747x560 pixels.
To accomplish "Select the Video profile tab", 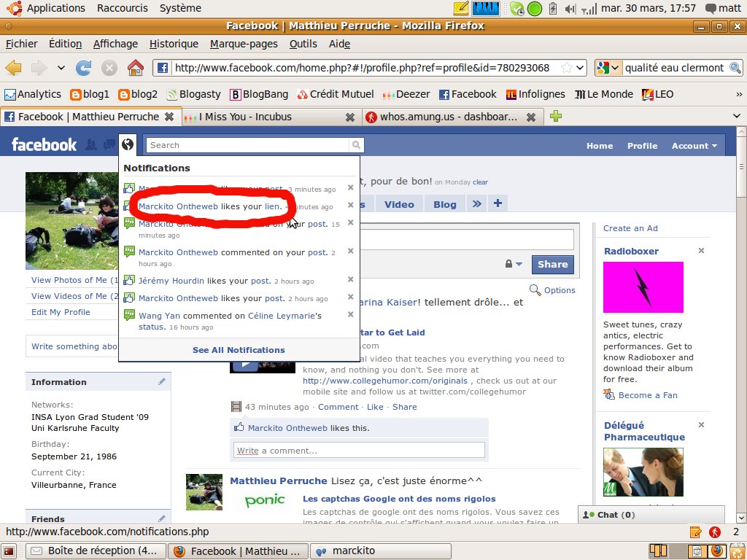I will coord(399,204).
